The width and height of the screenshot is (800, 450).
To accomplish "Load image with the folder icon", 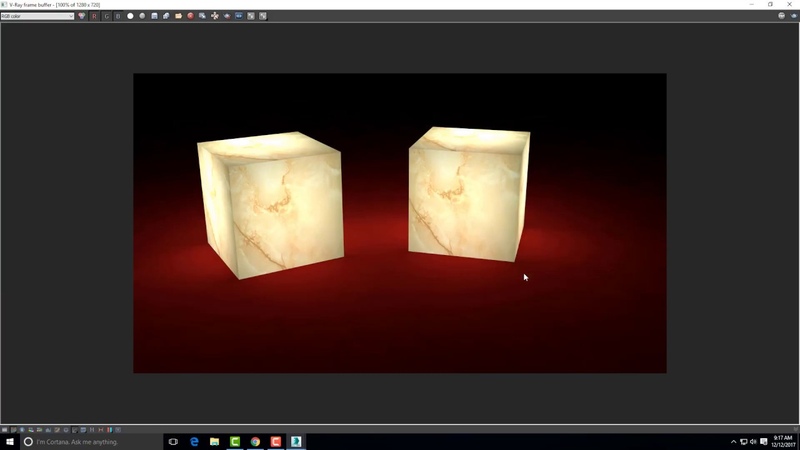I will [x=179, y=16].
